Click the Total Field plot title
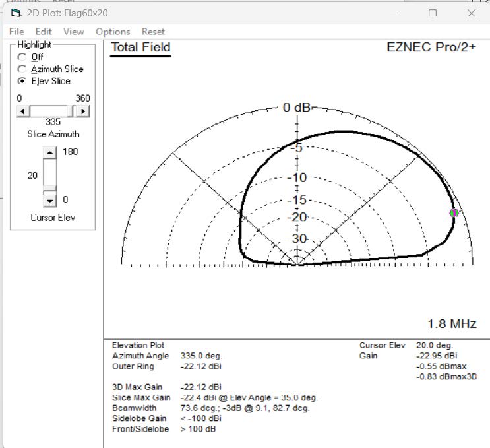 click(140, 48)
